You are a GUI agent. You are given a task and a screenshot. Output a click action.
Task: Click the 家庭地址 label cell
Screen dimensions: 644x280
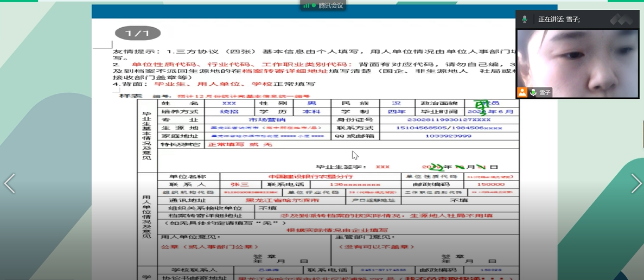tap(180, 136)
